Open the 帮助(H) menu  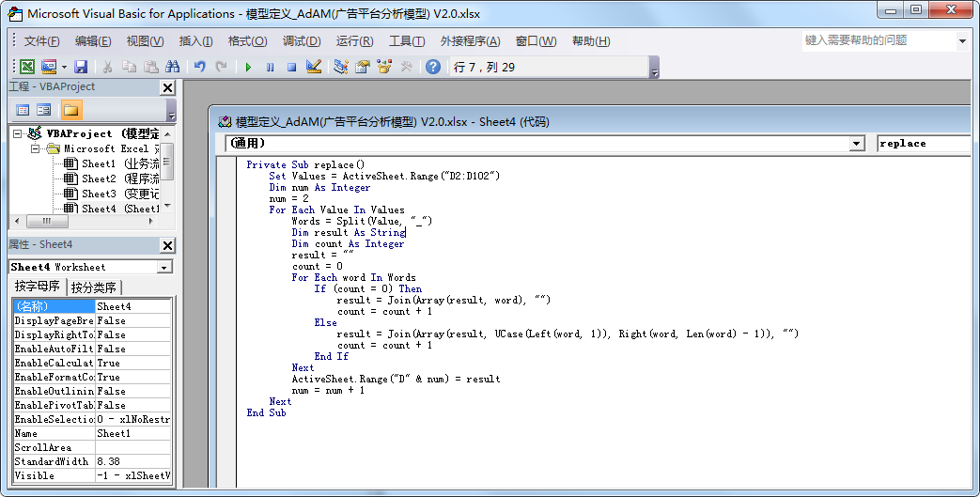coord(591,41)
